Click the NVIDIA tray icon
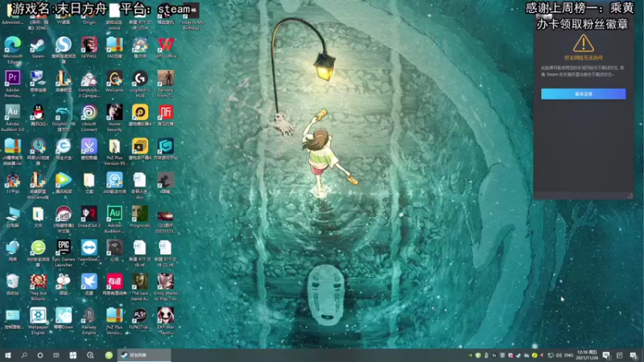The width and height of the screenshot is (644, 362). 470,356
